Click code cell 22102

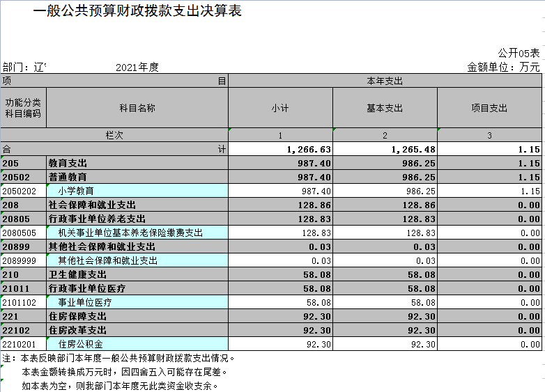pyautogui.click(x=23, y=330)
